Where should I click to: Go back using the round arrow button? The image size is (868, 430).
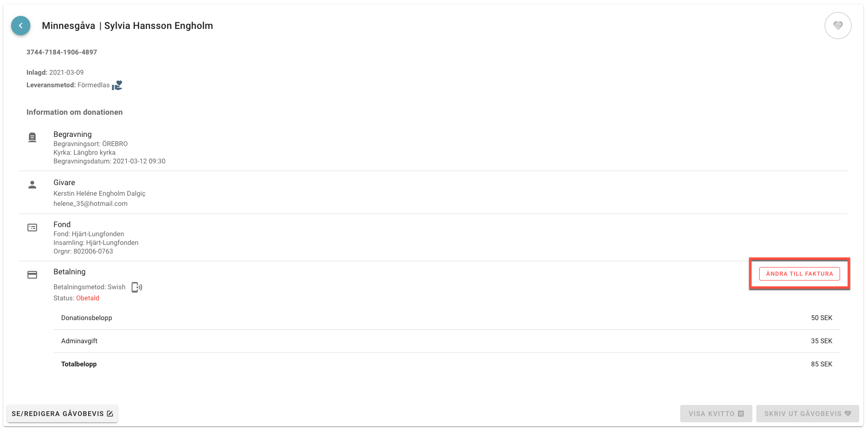point(21,26)
